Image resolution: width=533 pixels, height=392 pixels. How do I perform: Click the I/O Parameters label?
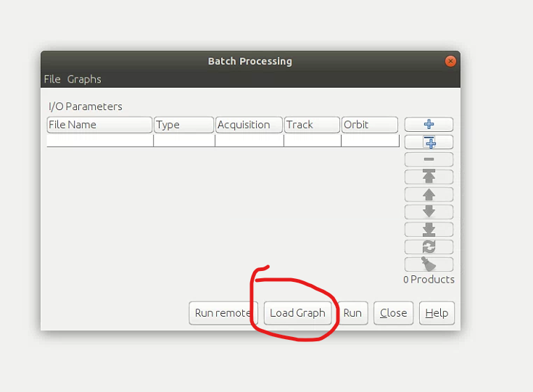[86, 107]
